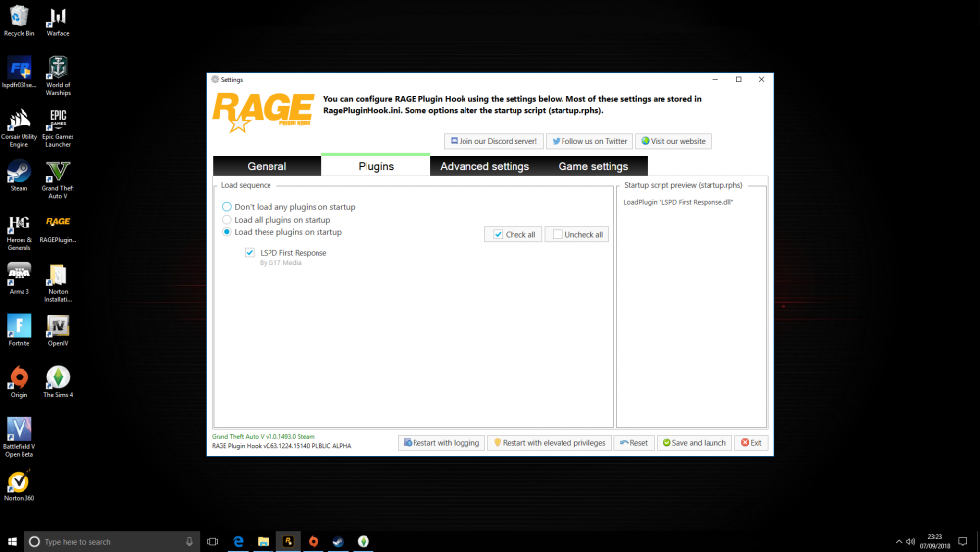Show hidden system tray icons
980x552 pixels.
tap(898, 541)
